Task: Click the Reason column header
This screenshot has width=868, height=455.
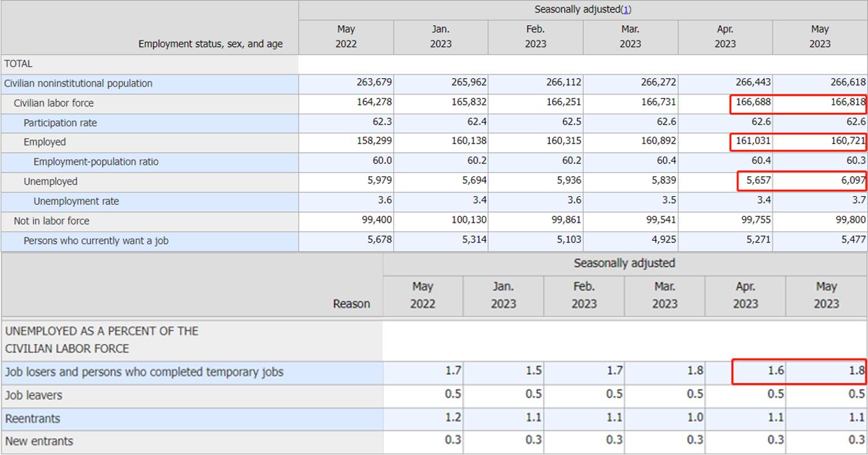Action: [351, 304]
